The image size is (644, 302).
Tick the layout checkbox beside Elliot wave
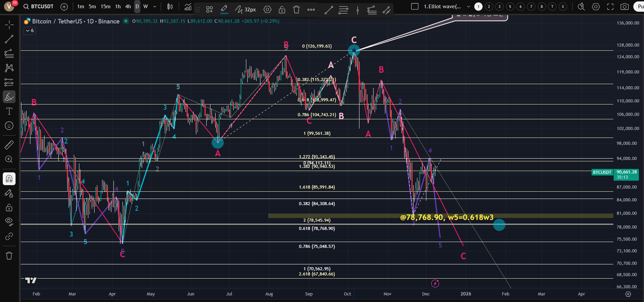coord(415,7)
